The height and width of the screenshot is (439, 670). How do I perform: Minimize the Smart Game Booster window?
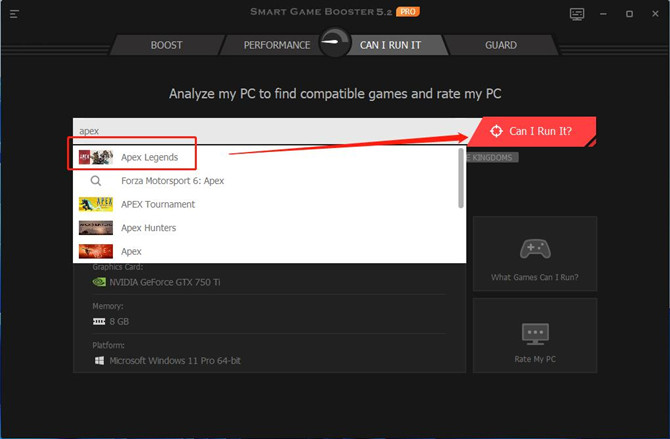[603, 14]
